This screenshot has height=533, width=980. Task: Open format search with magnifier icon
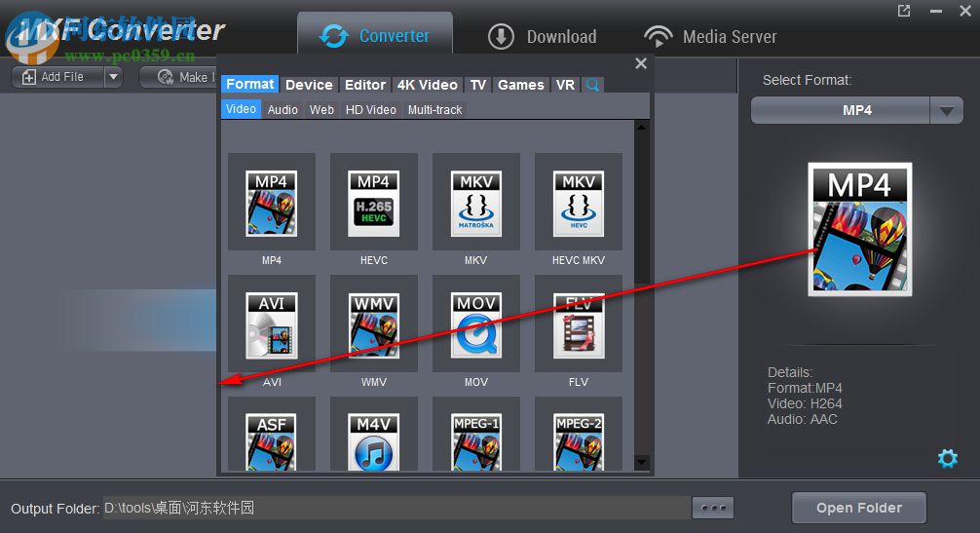coord(592,85)
